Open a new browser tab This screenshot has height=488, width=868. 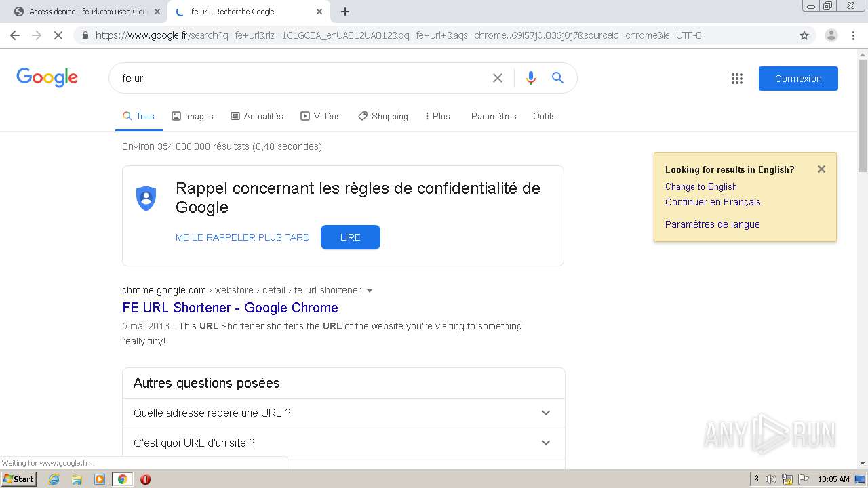[345, 12]
